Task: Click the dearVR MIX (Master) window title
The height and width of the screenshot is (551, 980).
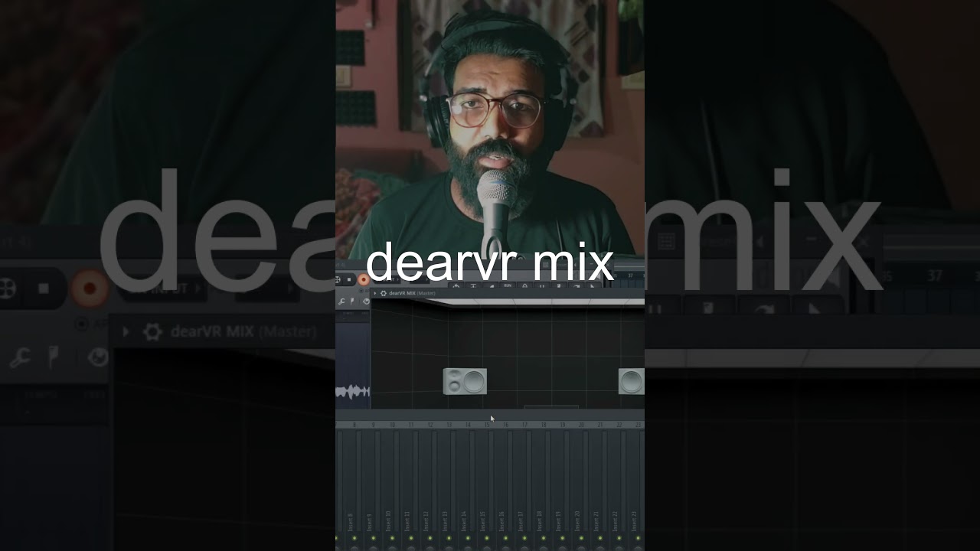Action: pyautogui.click(x=412, y=293)
